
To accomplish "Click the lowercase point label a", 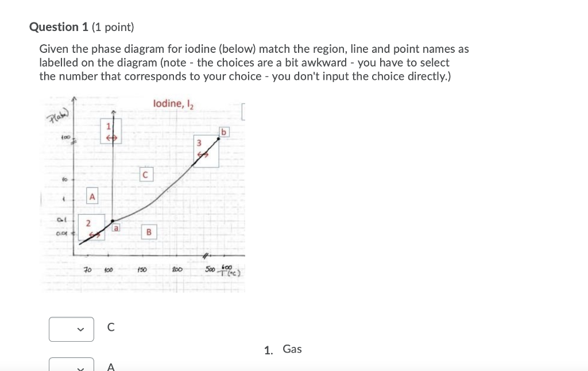I will [116, 227].
